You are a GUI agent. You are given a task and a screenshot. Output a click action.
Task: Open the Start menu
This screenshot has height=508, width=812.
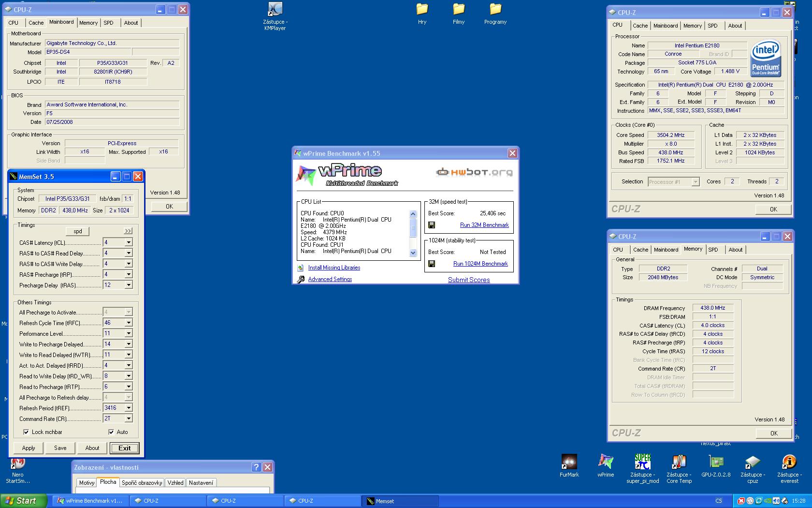[24, 501]
